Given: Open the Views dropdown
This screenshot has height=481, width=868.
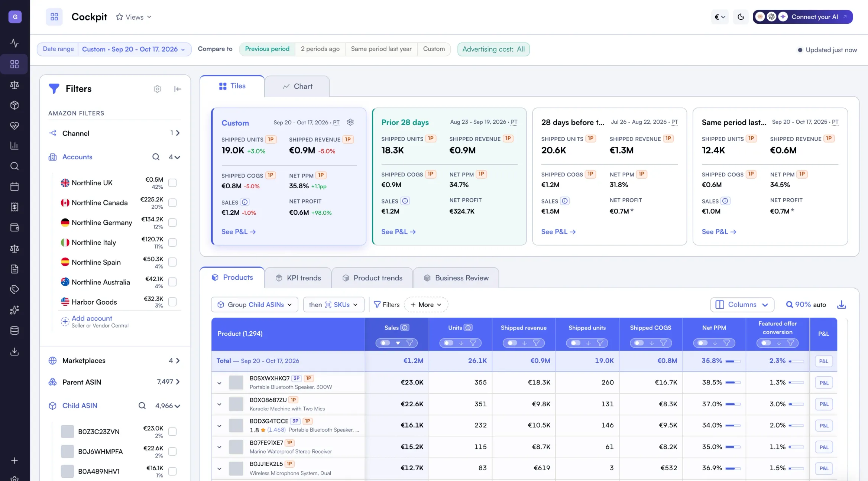Looking at the screenshot, I should (133, 17).
